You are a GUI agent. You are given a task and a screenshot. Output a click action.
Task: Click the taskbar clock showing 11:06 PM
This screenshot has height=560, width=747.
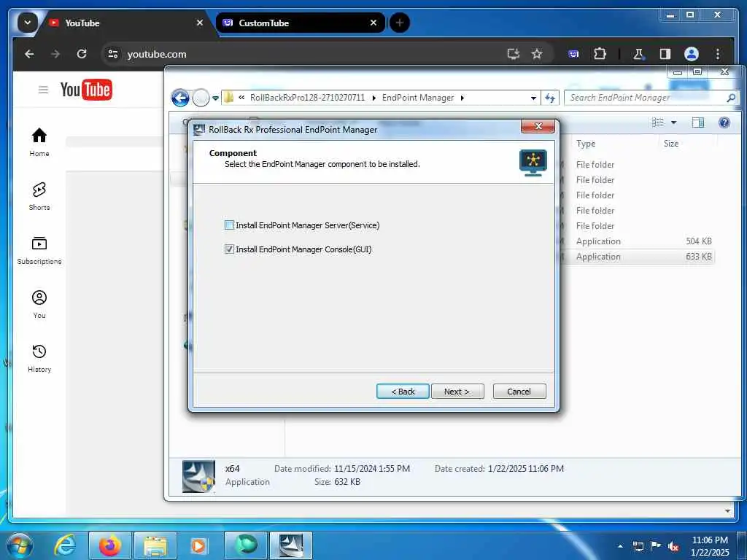click(x=710, y=545)
